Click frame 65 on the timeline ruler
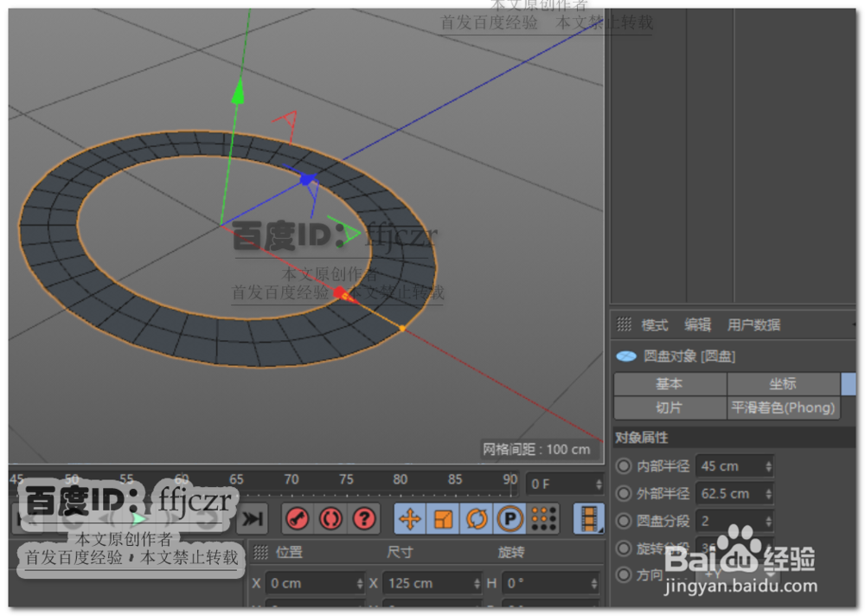The image size is (865, 616). (236, 479)
